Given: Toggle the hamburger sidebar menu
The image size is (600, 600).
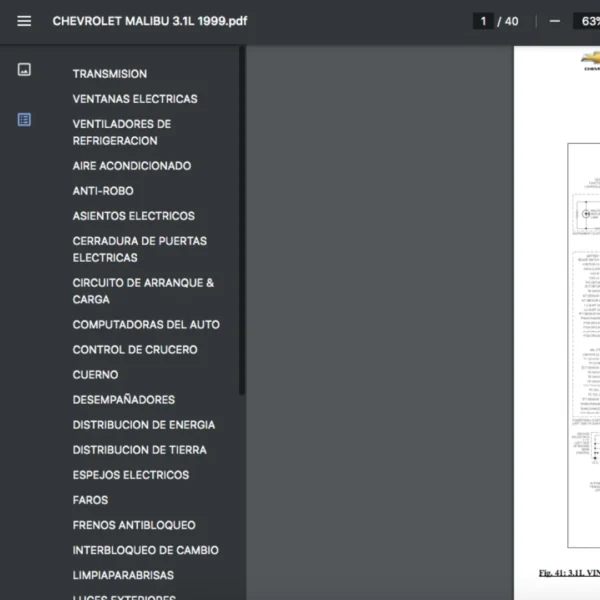Looking at the screenshot, I should coord(24,21).
